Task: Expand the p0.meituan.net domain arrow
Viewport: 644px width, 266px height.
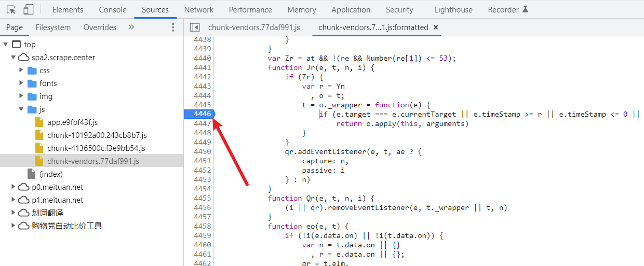Action: (13, 187)
